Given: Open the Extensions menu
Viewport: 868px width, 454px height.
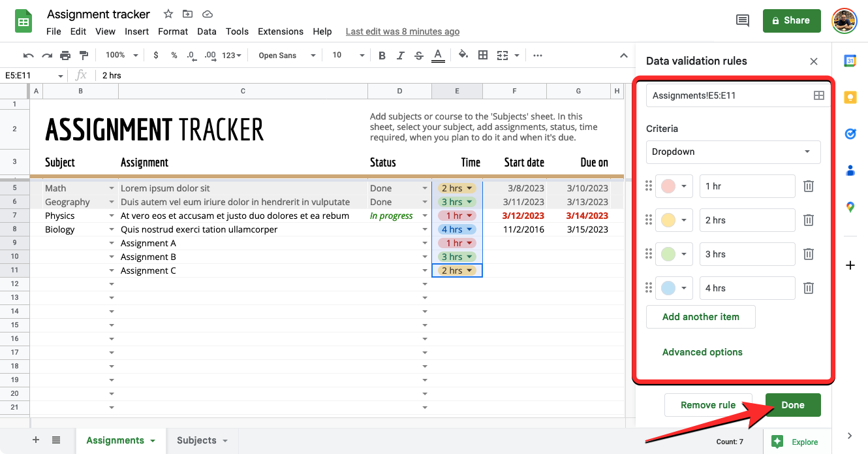Looking at the screenshot, I should coord(281,31).
